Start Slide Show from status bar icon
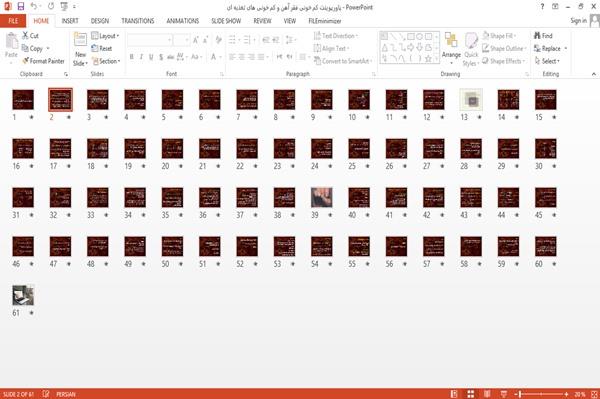The height and width of the screenshot is (399, 600). (x=504, y=394)
